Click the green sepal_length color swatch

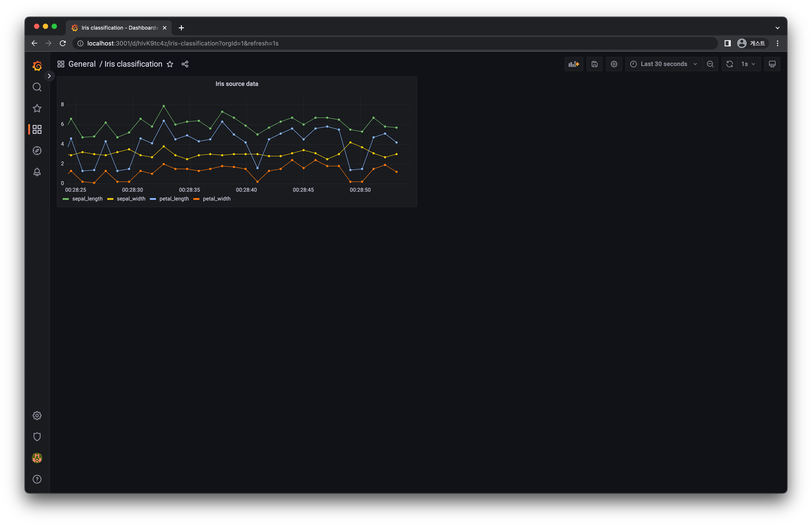66,199
